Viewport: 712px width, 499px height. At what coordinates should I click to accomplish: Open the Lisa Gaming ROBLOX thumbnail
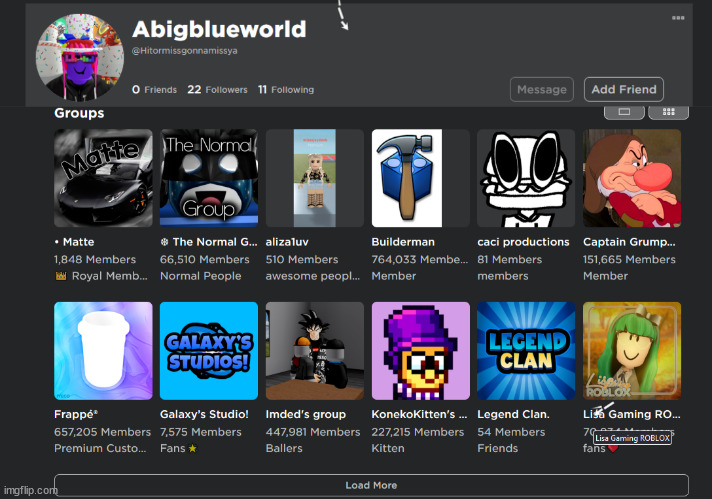(632, 351)
